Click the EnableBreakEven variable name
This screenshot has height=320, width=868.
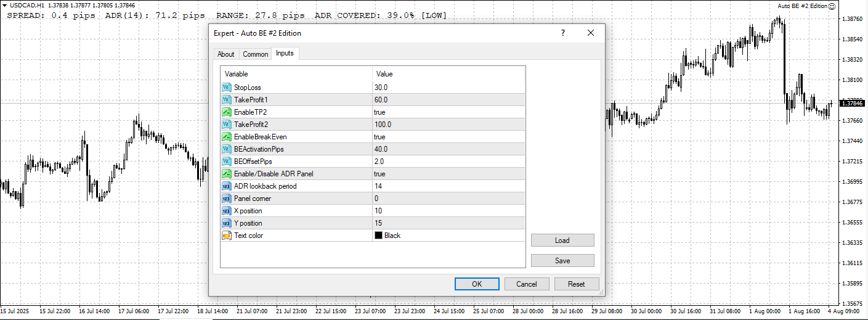[261, 137]
